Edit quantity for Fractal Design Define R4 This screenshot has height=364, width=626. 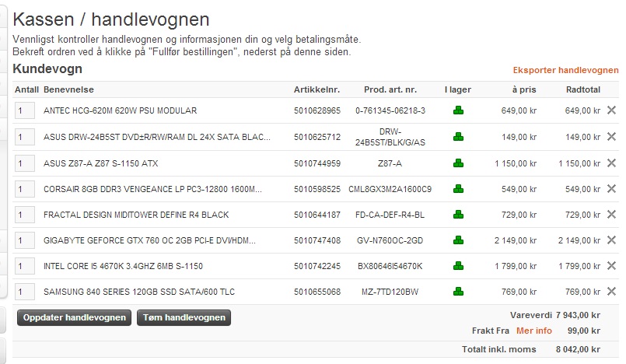tap(25, 215)
